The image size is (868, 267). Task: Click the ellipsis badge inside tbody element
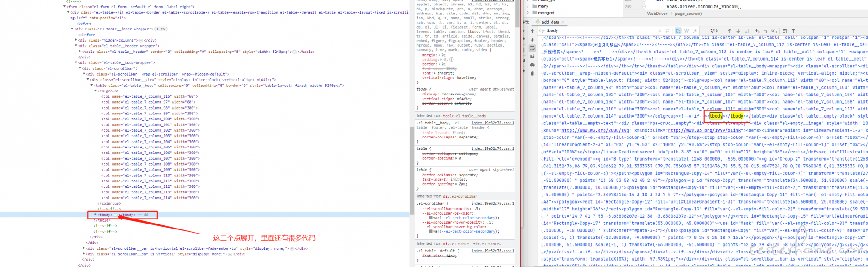[116, 215]
